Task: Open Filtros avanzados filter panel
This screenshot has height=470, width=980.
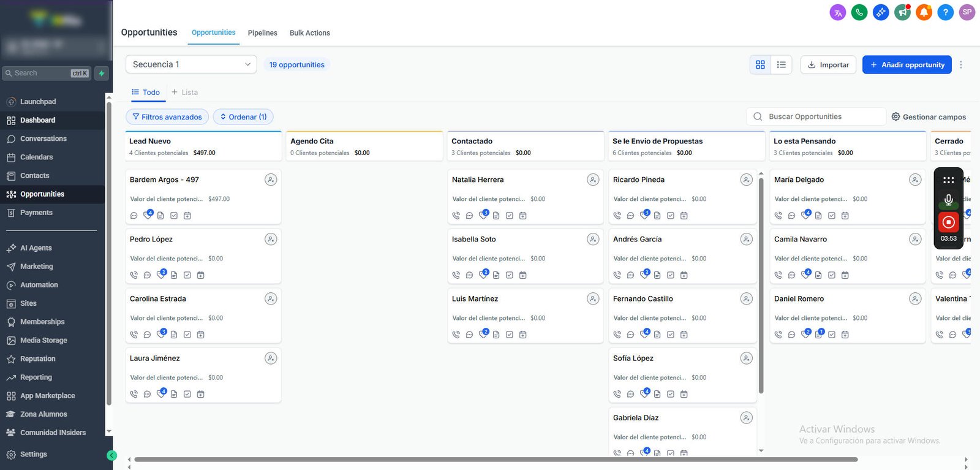Action: click(167, 117)
